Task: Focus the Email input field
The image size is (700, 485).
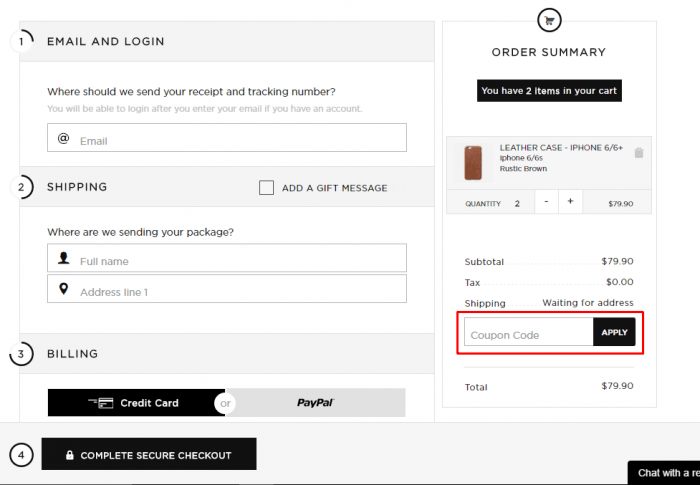Action: (x=227, y=138)
